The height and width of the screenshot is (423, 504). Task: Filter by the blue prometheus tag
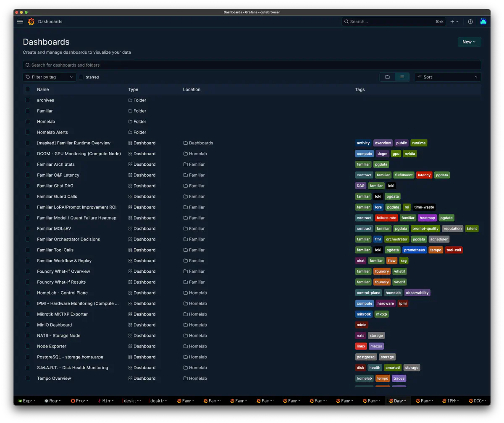click(415, 250)
